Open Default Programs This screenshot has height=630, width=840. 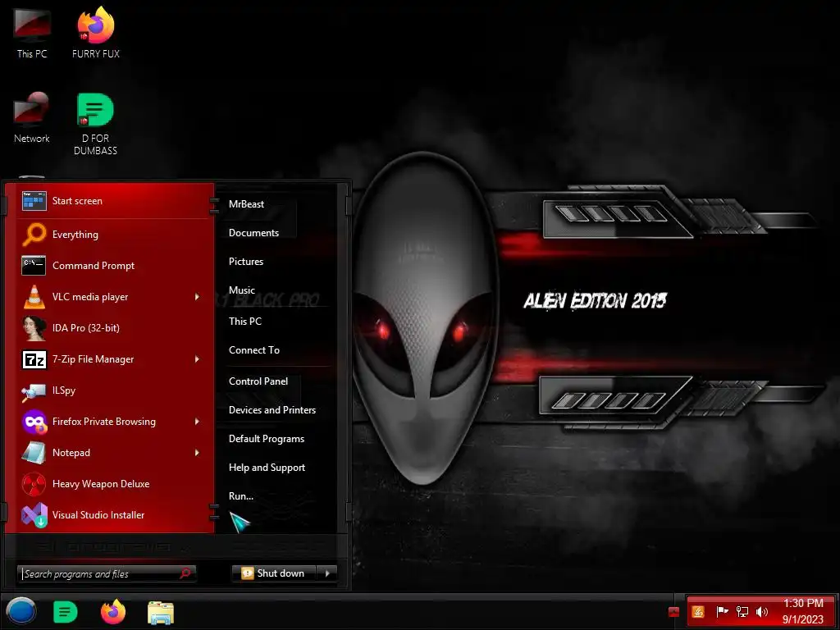(x=267, y=439)
